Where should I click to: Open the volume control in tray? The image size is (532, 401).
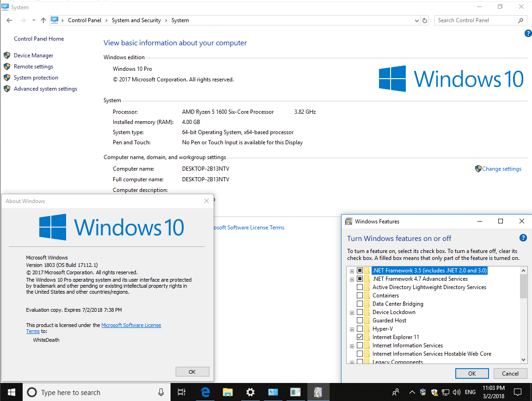(456, 392)
